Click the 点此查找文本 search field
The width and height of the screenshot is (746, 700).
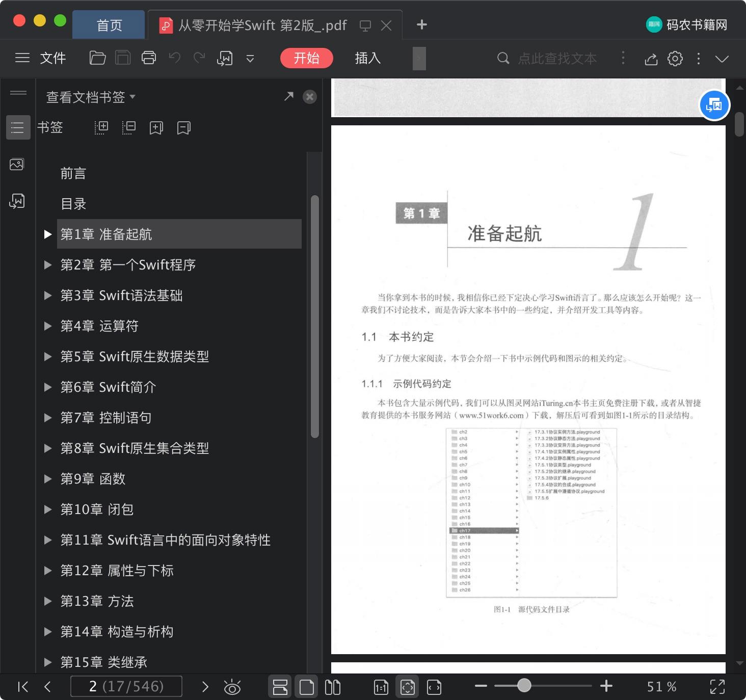point(557,59)
